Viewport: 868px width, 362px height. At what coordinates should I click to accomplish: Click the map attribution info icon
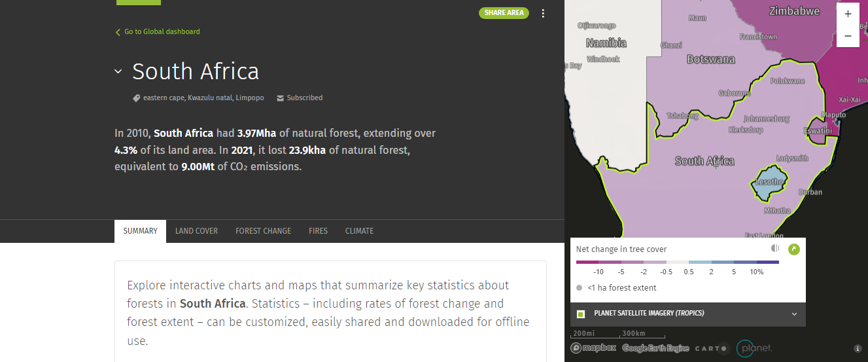[x=858, y=348]
